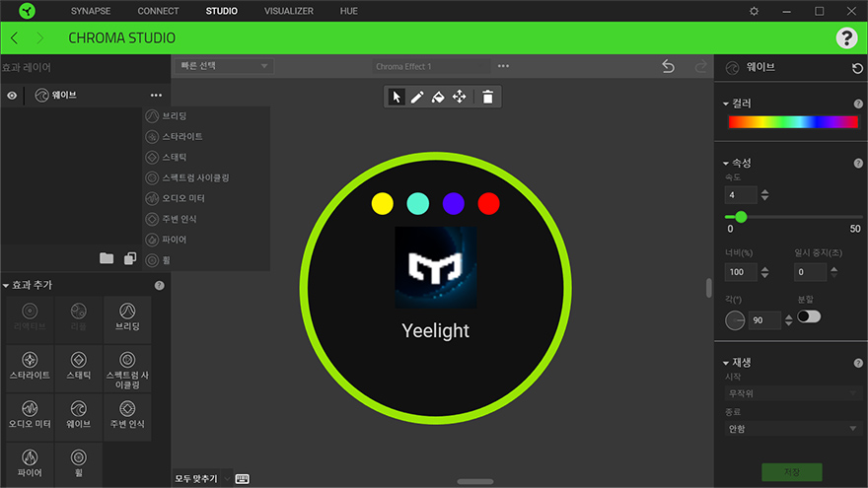868x488 pixels.
Task: Choose 스타라이트 in the effect list menu
Action: 206,137
